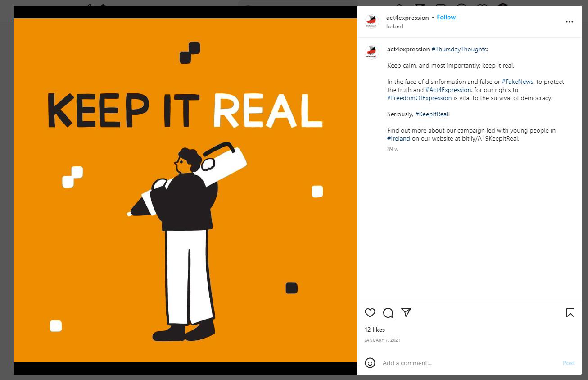Like the post with the heart icon
The height and width of the screenshot is (380, 588).
tap(370, 313)
